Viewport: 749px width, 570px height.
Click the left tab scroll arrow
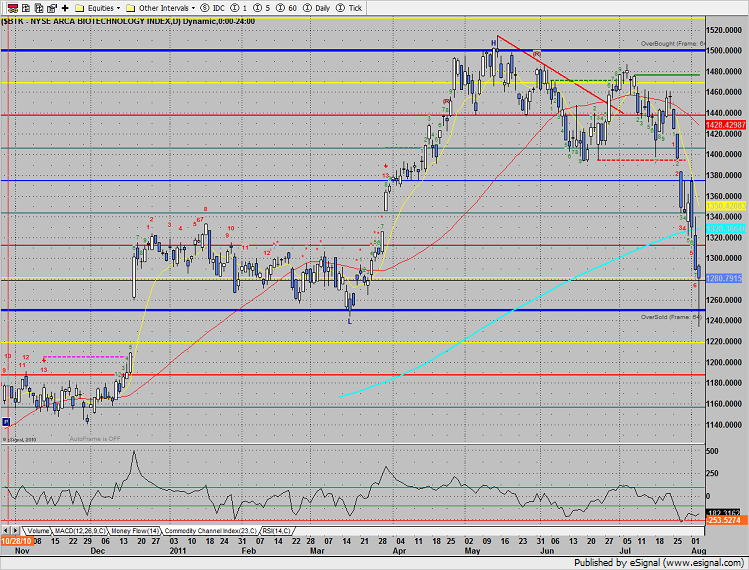(x=6, y=531)
